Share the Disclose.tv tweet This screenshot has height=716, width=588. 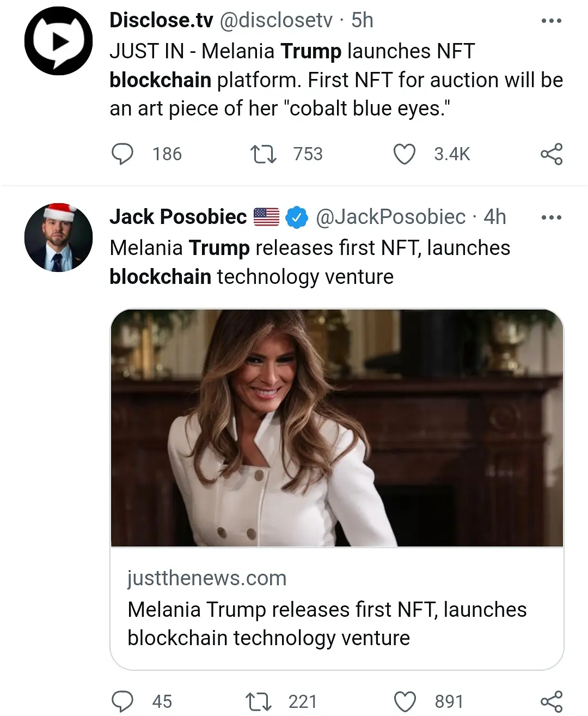click(x=552, y=154)
